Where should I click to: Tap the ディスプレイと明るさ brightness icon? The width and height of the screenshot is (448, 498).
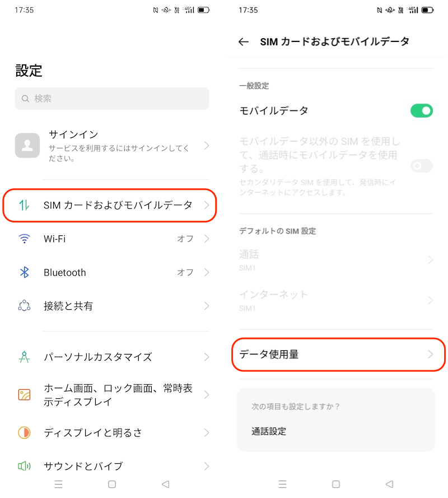(x=24, y=432)
